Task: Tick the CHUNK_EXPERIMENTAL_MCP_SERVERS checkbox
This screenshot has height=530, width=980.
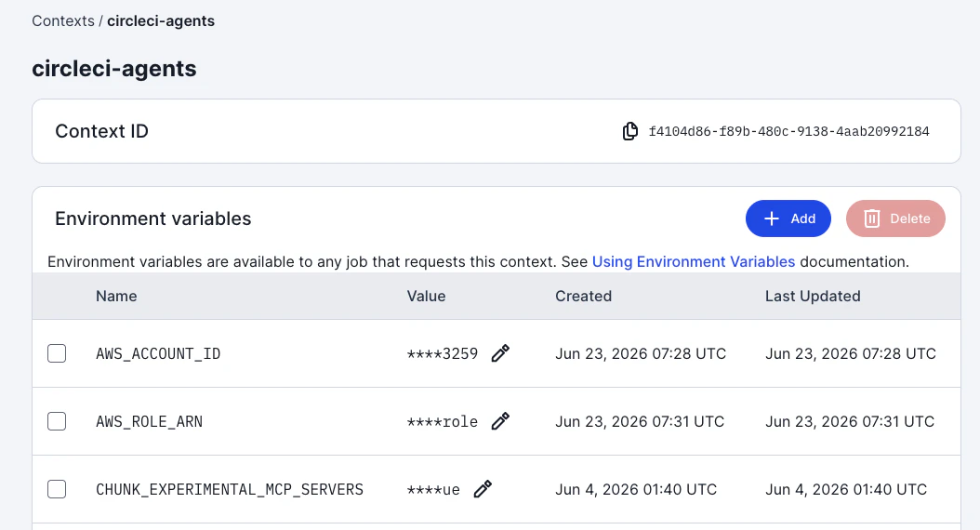Action: click(x=57, y=489)
